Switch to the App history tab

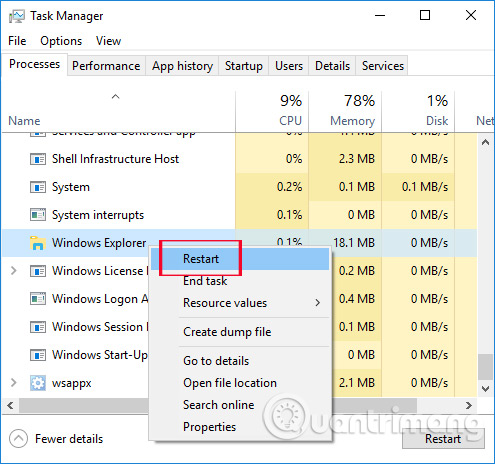coord(182,66)
